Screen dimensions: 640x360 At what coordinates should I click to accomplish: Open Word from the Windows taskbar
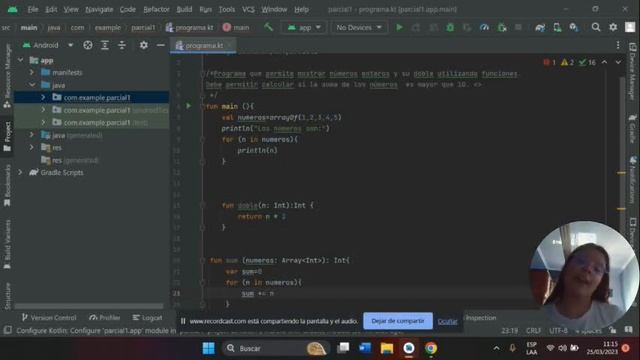pyautogui.click(x=365, y=348)
